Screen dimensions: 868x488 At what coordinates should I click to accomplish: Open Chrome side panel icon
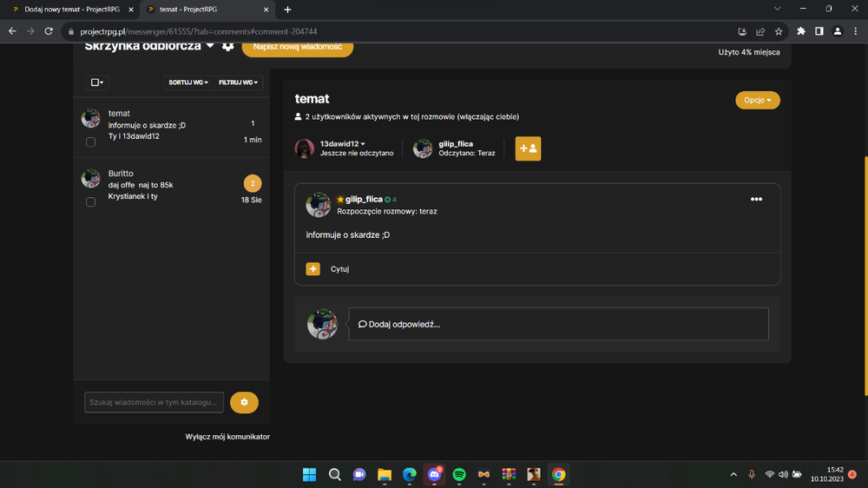click(x=819, y=31)
